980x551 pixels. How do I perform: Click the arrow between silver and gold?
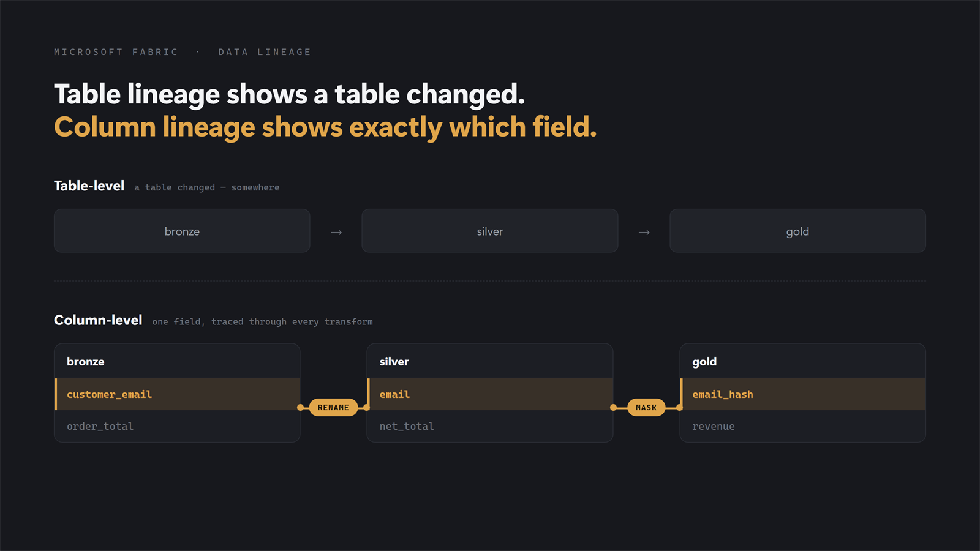point(644,232)
